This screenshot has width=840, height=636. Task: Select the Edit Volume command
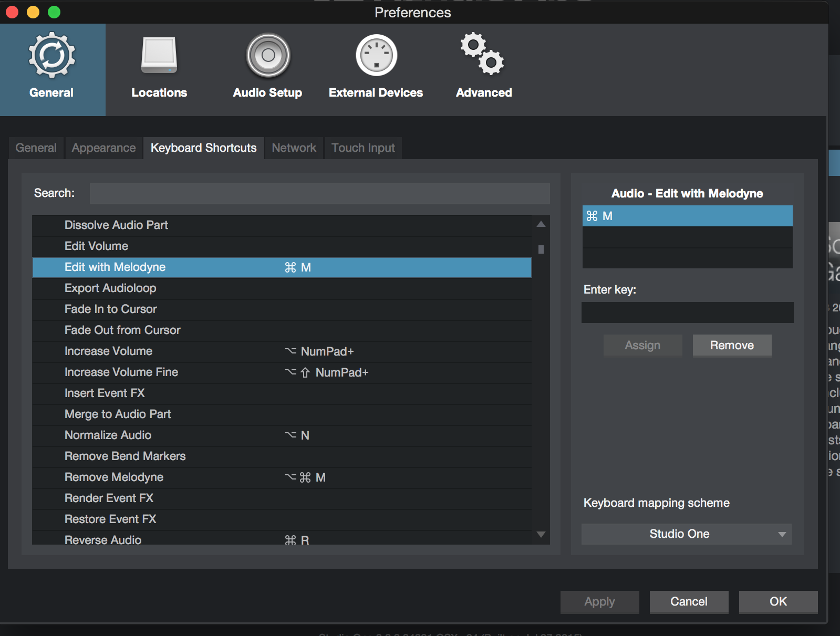pos(282,246)
